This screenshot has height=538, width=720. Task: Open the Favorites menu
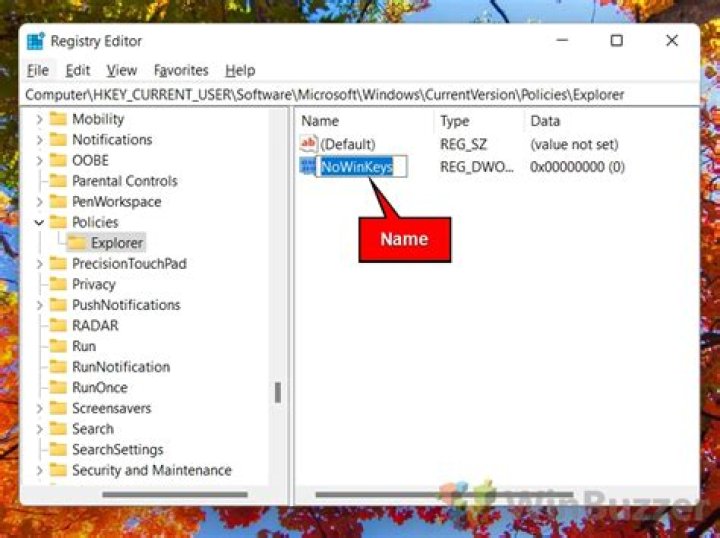pos(181,70)
